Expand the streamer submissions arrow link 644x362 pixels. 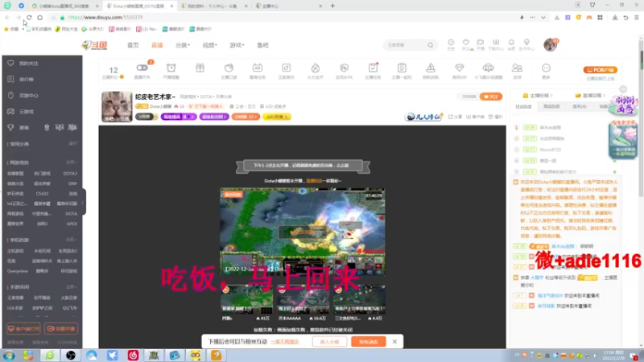[x=539, y=96]
